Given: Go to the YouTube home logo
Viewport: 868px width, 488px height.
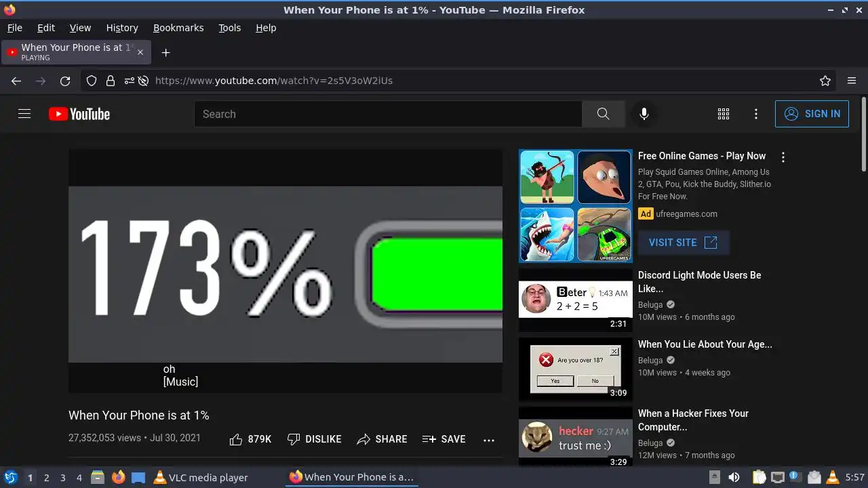Looking at the screenshot, I should [79, 114].
